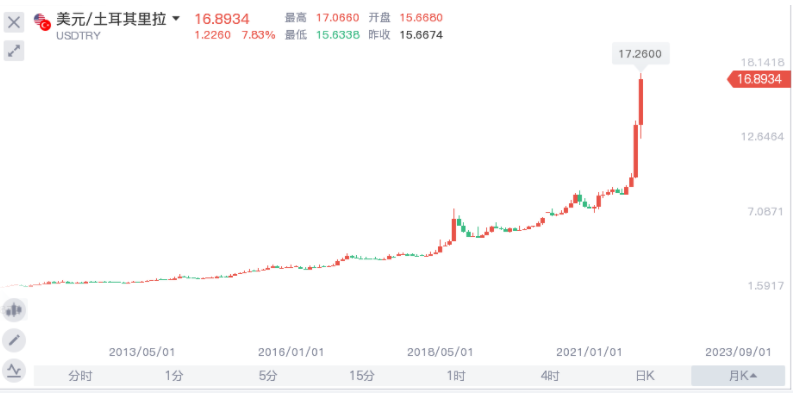The width and height of the screenshot is (807, 399).
Task: Expand the 月K period options arrow
Action: (753, 376)
